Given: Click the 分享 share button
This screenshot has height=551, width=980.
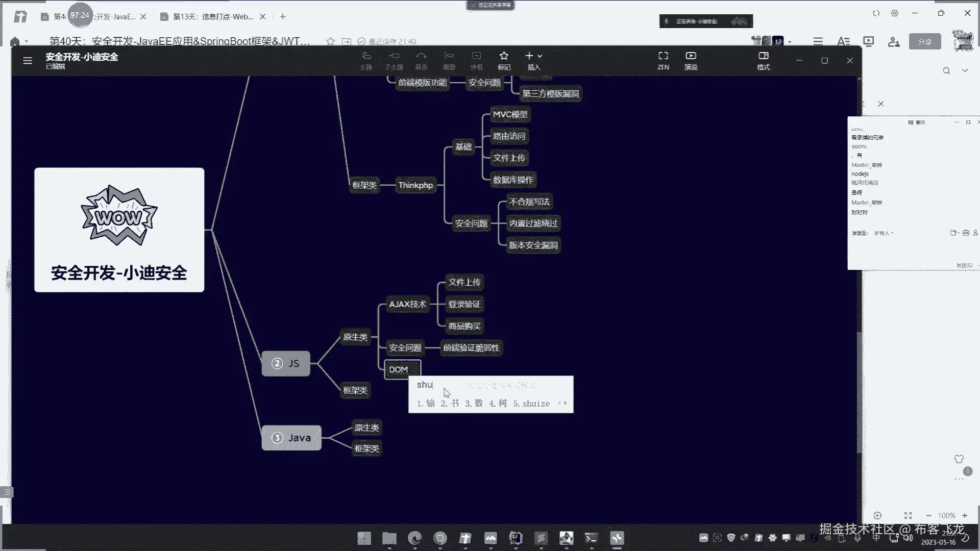Looking at the screenshot, I should click(924, 42).
